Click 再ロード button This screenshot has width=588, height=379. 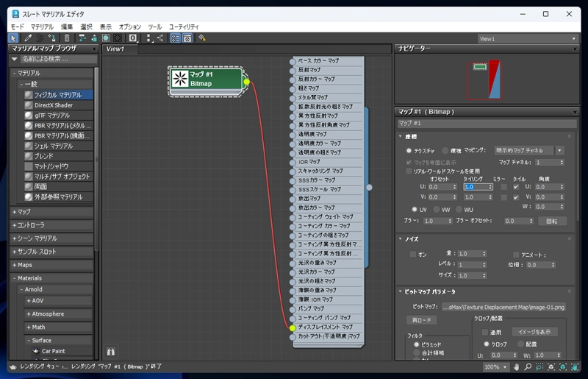(421, 320)
